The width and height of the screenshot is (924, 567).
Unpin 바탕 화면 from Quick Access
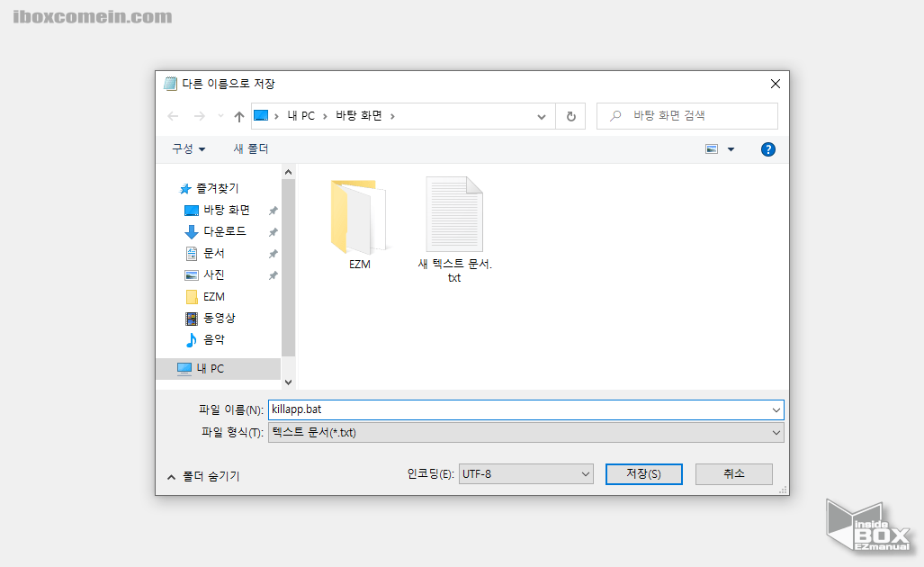pyautogui.click(x=273, y=210)
